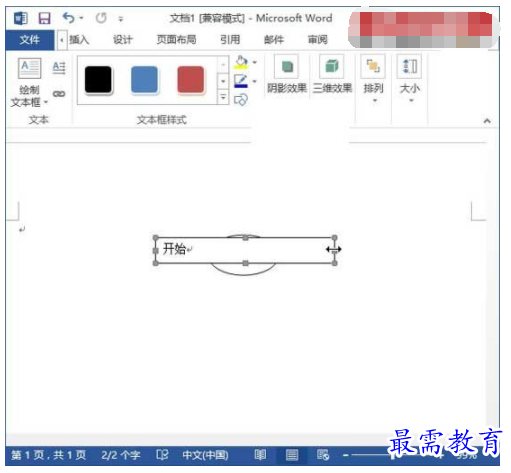Screen dimensions: 511x473
Task: Open the 排列 arrange menu
Action: [373, 79]
